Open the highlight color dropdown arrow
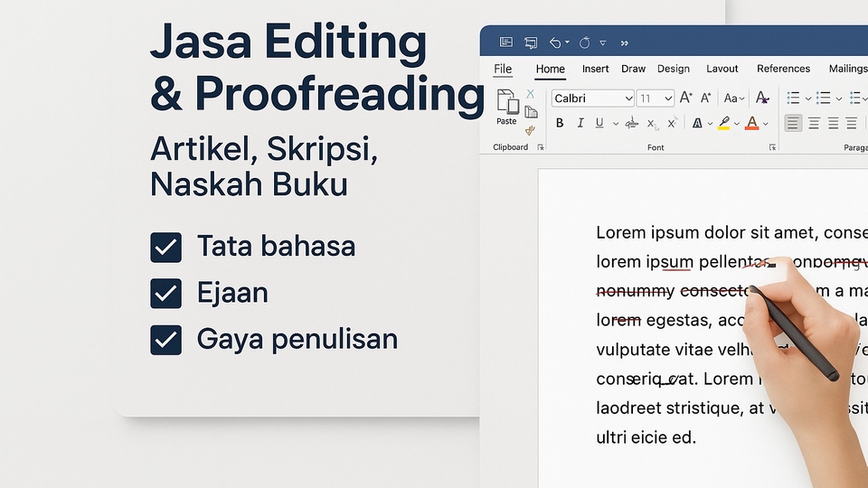The width and height of the screenshot is (868, 488). [x=737, y=124]
